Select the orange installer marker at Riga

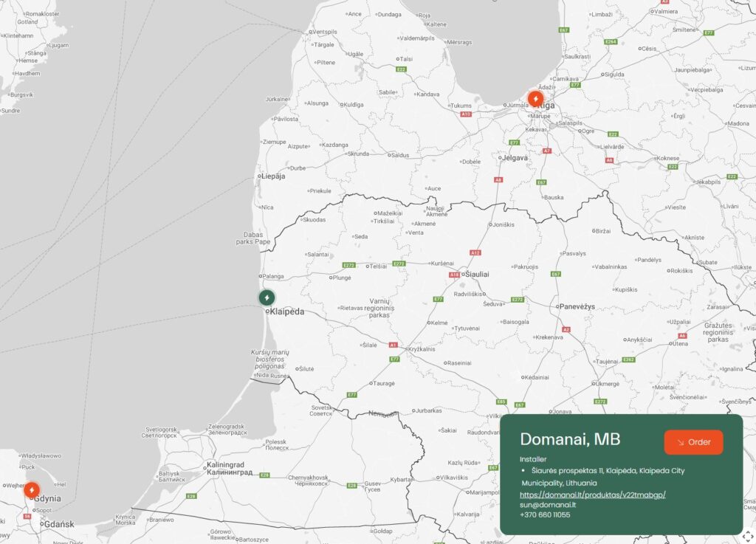pyautogui.click(x=535, y=99)
